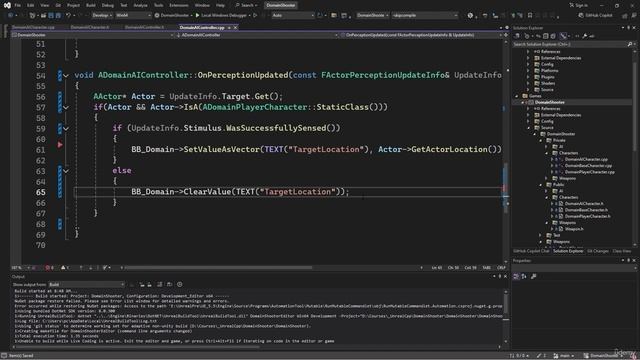
Task: Open the Debug menu
Action: 108,5
